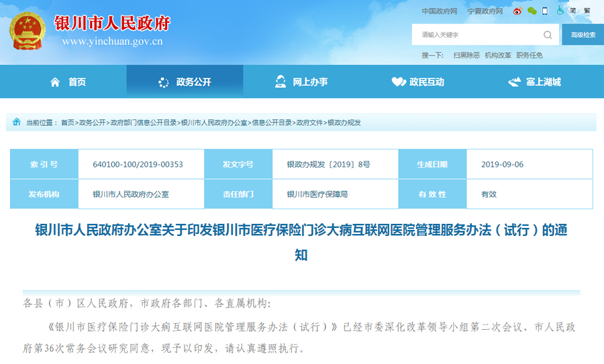Click the location pin icon in breadcrumb
Screen dimensions: 604x364
point(17,122)
